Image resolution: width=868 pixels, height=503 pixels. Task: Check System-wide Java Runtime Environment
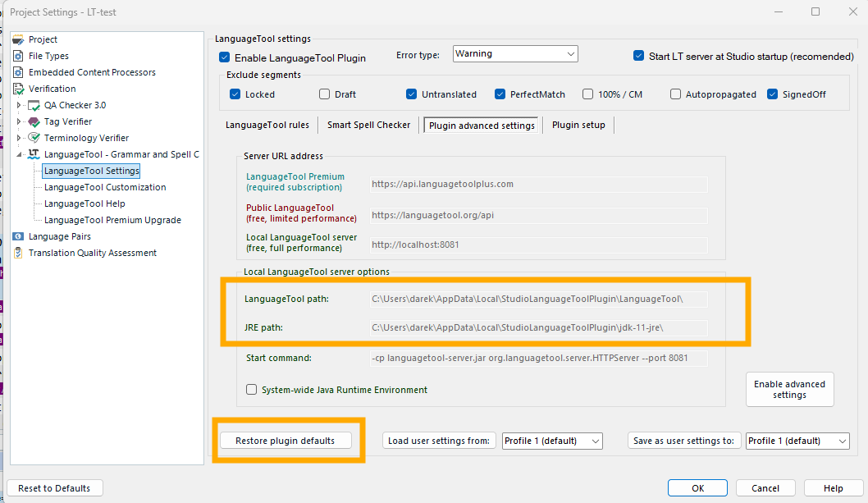point(251,390)
